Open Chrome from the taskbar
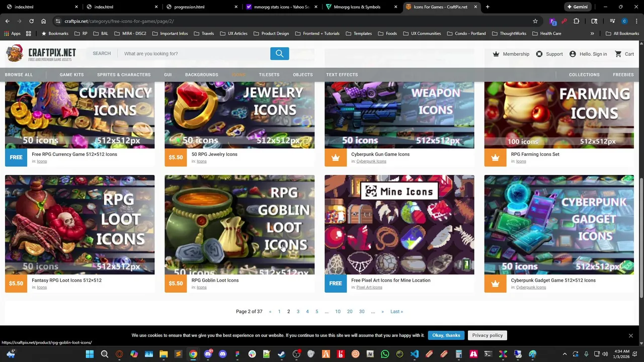The width and height of the screenshot is (644, 362). point(193,354)
